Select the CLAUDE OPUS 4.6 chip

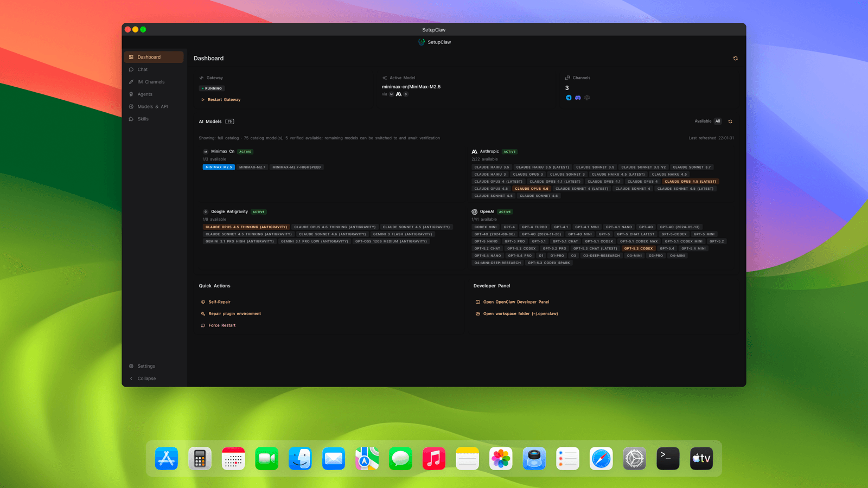click(532, 189)
